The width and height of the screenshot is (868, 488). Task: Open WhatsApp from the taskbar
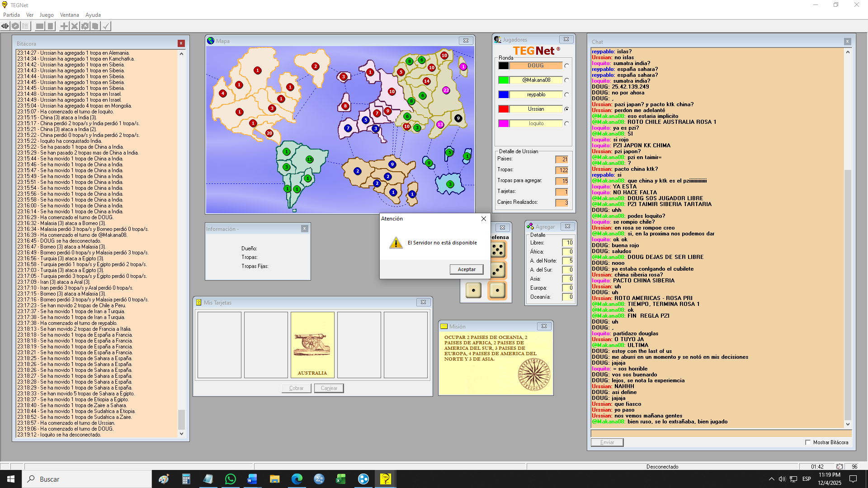[x=230, y=479]
